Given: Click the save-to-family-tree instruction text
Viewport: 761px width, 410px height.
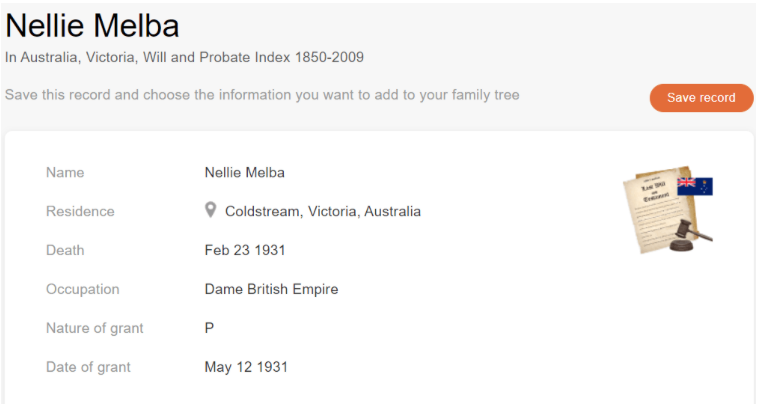Looking at the screenshot, I should (x=262, y=95).
